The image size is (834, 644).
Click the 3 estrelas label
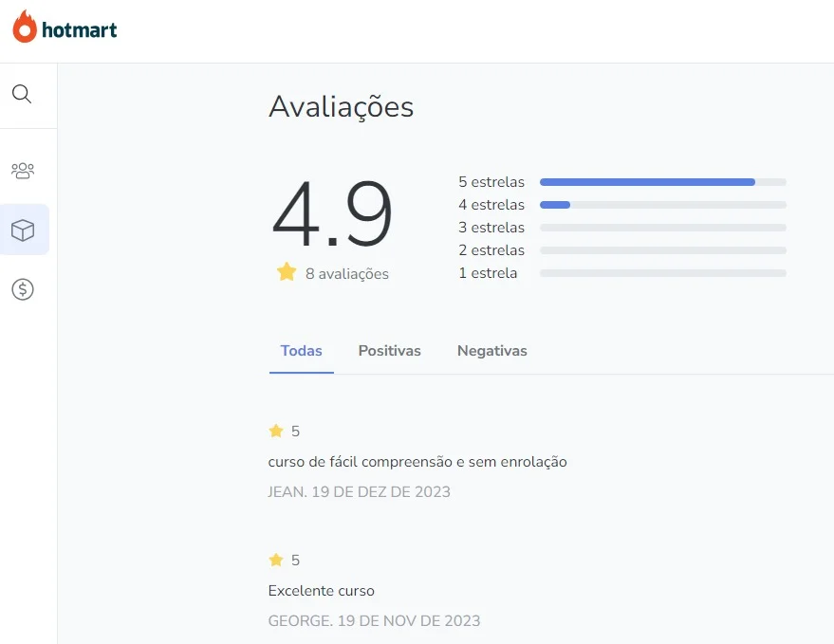(491, 228)
